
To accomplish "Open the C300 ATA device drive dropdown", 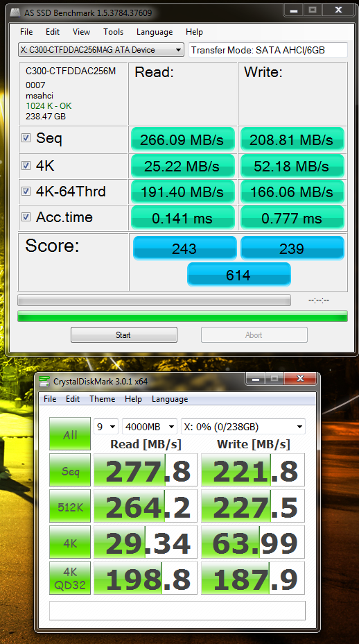I will 101,50.
